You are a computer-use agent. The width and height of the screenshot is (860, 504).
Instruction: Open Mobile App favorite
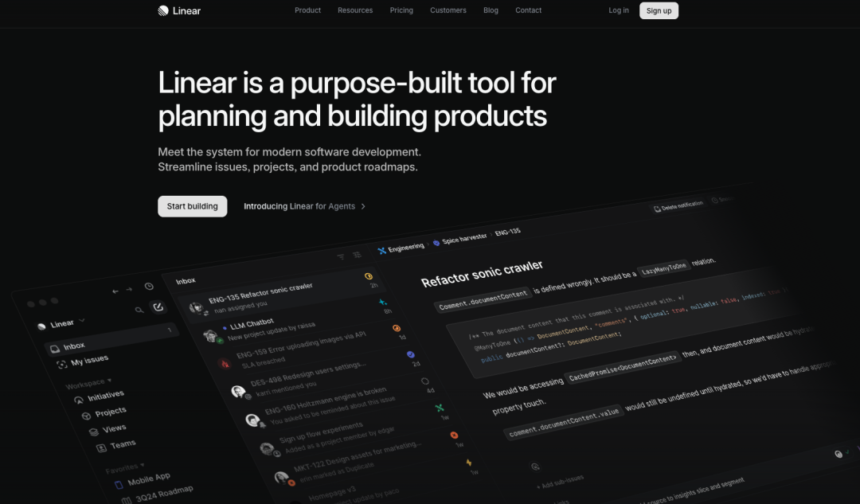click(x=143, y=480)
